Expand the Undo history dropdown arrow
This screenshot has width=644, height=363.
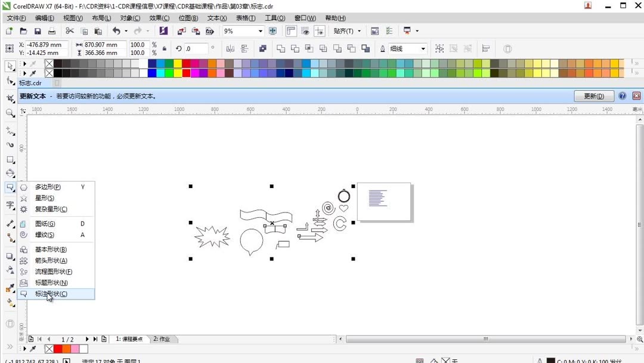tap(125, 31)
